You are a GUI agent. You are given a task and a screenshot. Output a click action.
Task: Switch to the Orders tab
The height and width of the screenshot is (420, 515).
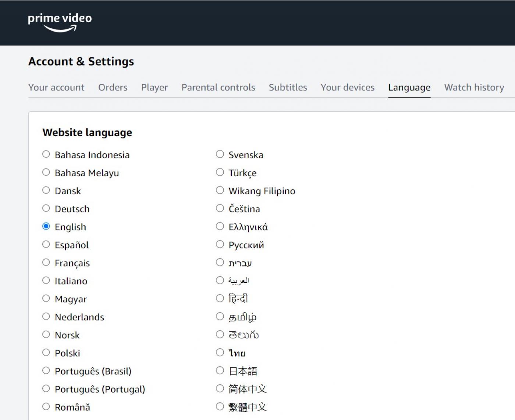click(x=113, y=88)
